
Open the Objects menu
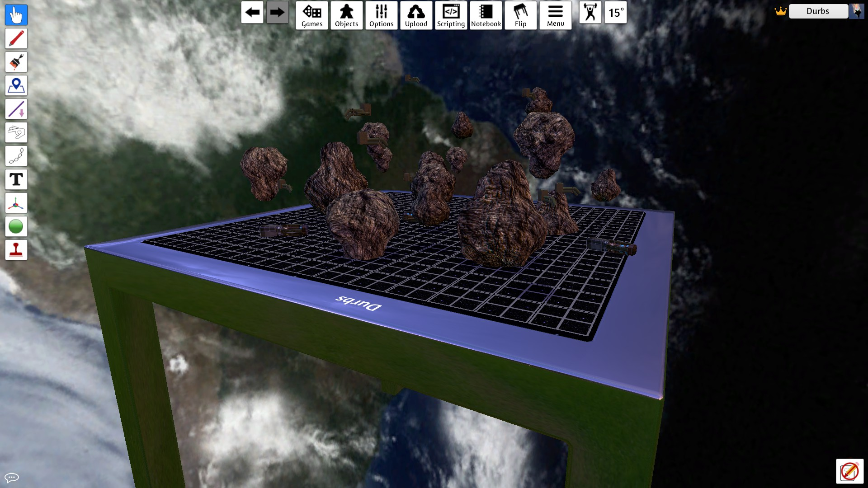coord(347,15)
